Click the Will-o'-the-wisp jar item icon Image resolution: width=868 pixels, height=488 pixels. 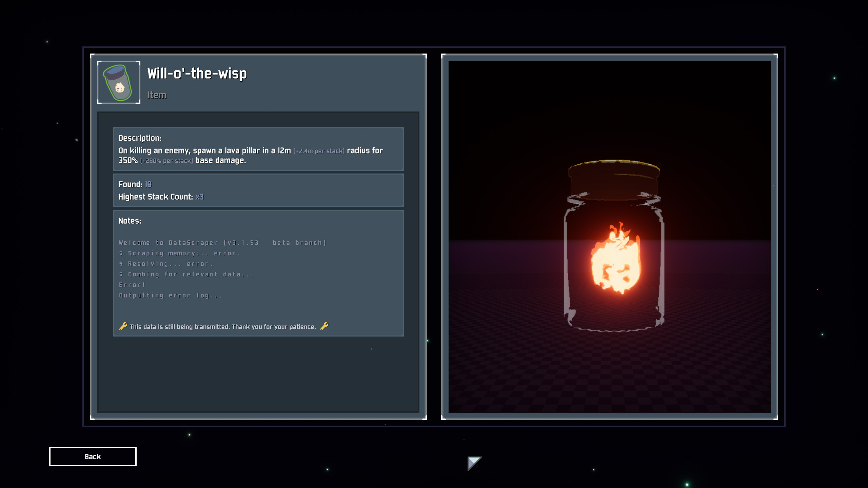pyautogui.click(x=118, y=82)
